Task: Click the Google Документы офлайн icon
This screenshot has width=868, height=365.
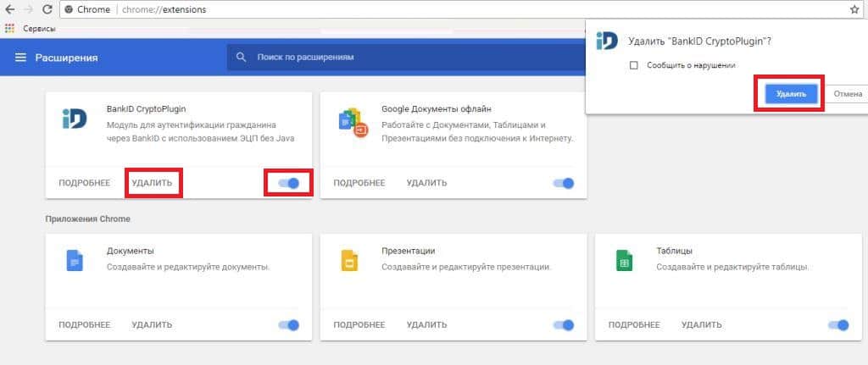Action: tap(353, 123)
